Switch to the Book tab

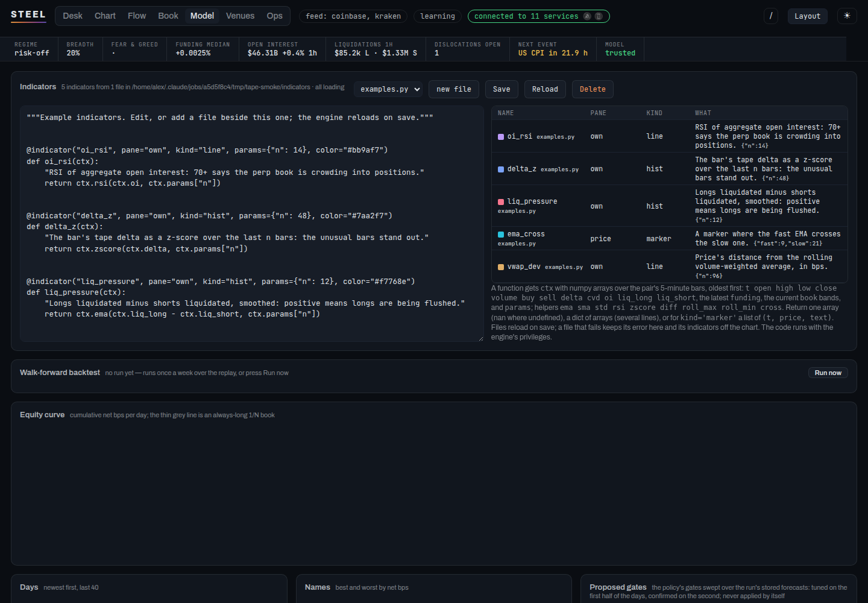pyautogui.click(x=168, y=16)
